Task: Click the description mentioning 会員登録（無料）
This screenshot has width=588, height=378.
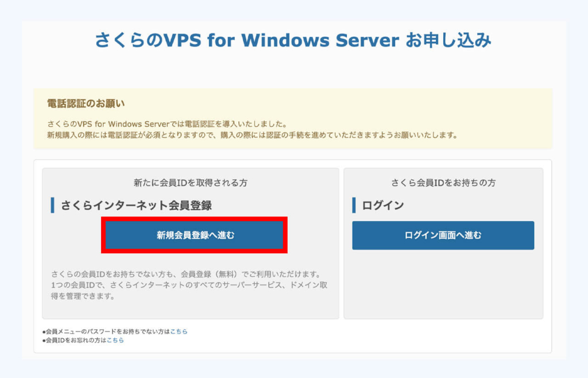Action: coord(189,285)
